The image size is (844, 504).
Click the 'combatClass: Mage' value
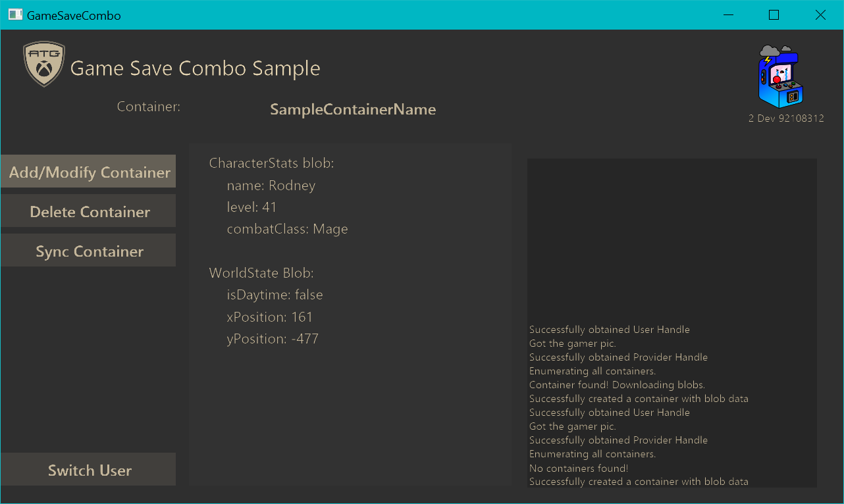click(x=287, y=229)
